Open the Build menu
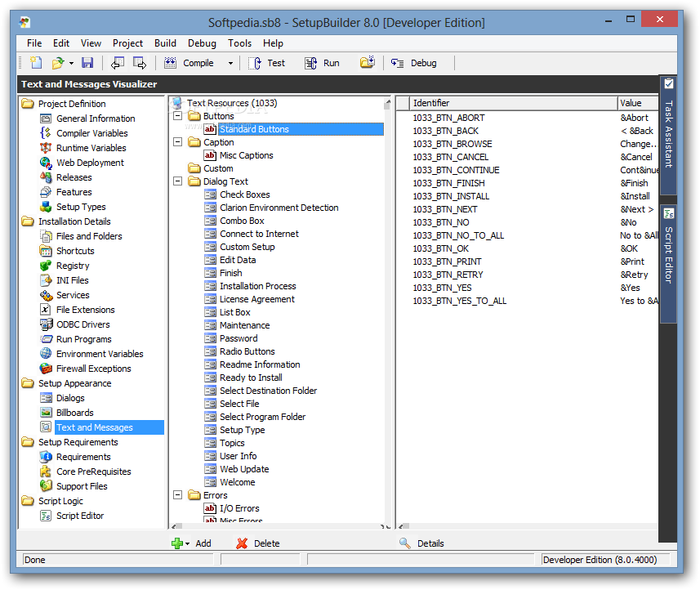 (165, 43)
